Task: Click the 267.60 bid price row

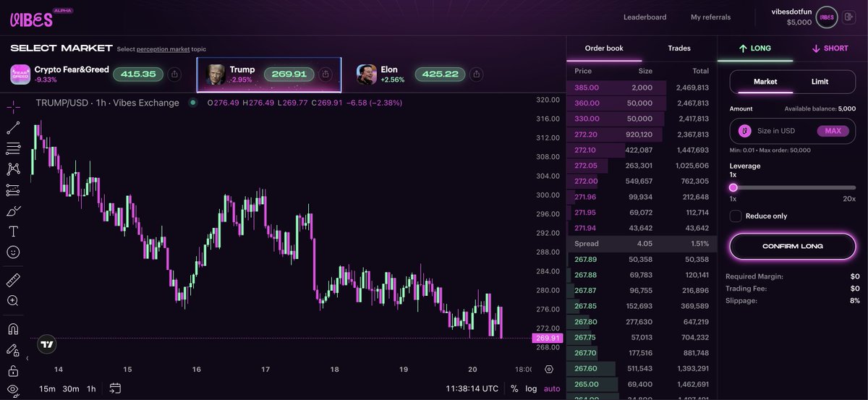Action: 642,368
